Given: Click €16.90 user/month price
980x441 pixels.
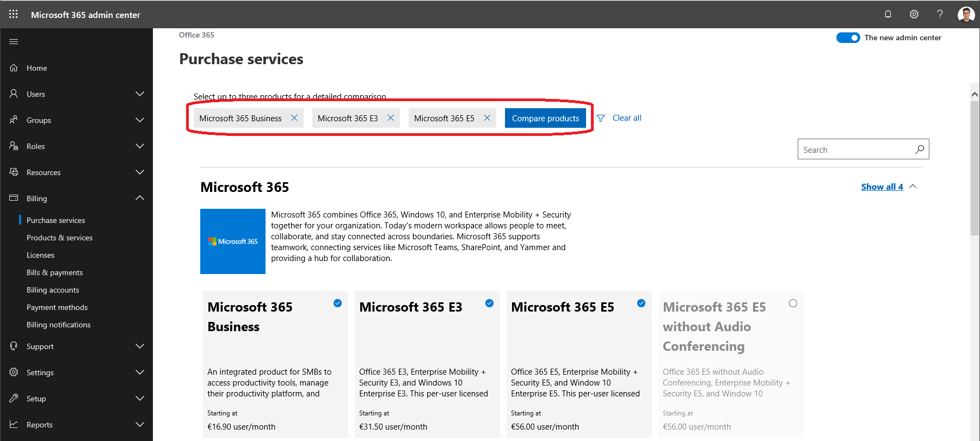Looking at the screenshot, I should (241, 427).
